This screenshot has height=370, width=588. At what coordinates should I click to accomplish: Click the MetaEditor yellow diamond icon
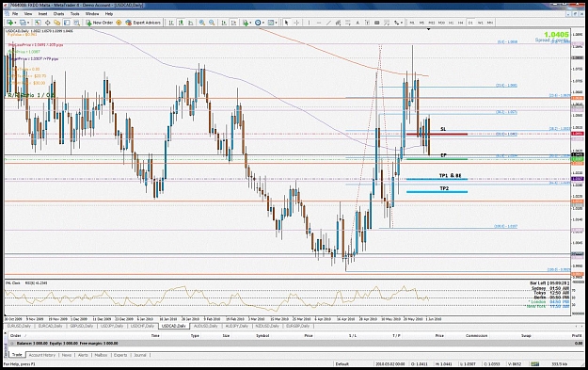coord(119,23)
